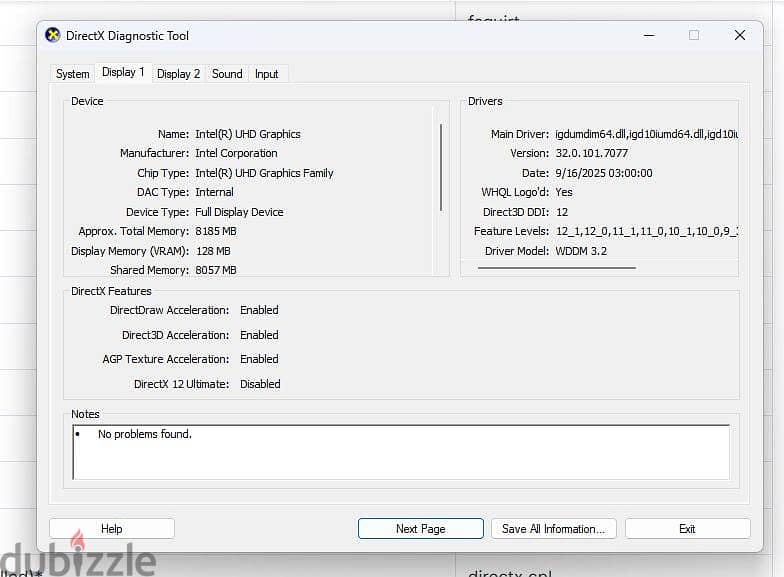
Task: Click the 'Driver Model:' label
Action: (516, 251)
